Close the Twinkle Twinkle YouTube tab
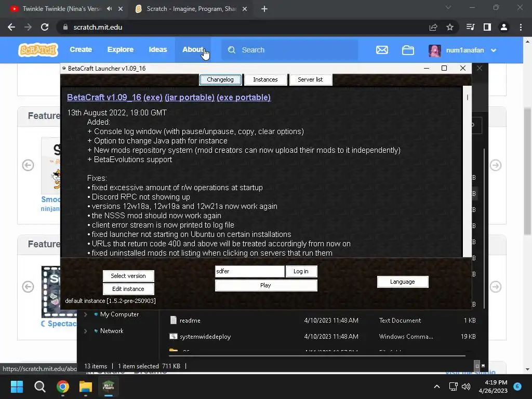The width and height of the screenshot is (532, 399). point(121,9)
